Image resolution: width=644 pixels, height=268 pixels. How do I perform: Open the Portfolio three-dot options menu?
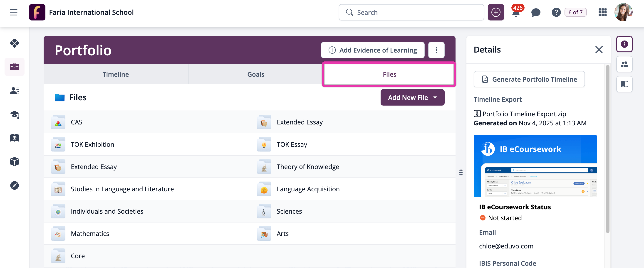tap(436, 50)
